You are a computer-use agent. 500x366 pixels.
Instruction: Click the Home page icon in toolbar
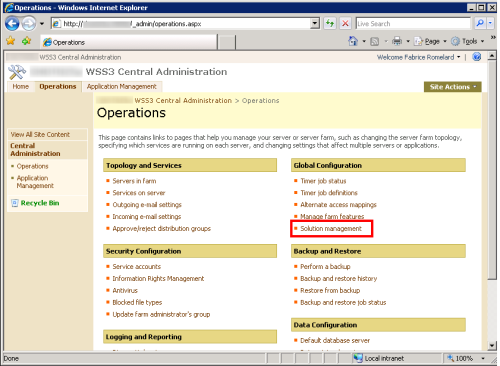coord(353,41)
